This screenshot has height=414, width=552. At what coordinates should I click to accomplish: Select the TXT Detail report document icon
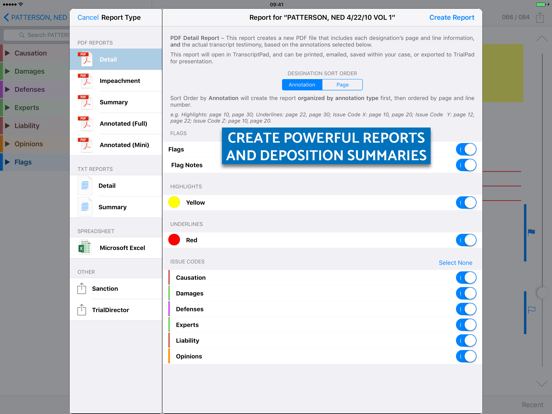click(85, 185)
